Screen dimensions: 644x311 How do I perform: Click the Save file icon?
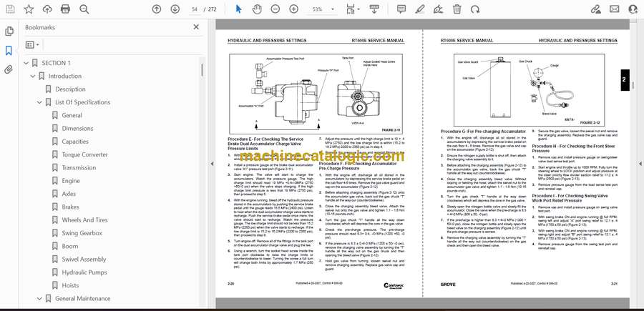(10, 9)
